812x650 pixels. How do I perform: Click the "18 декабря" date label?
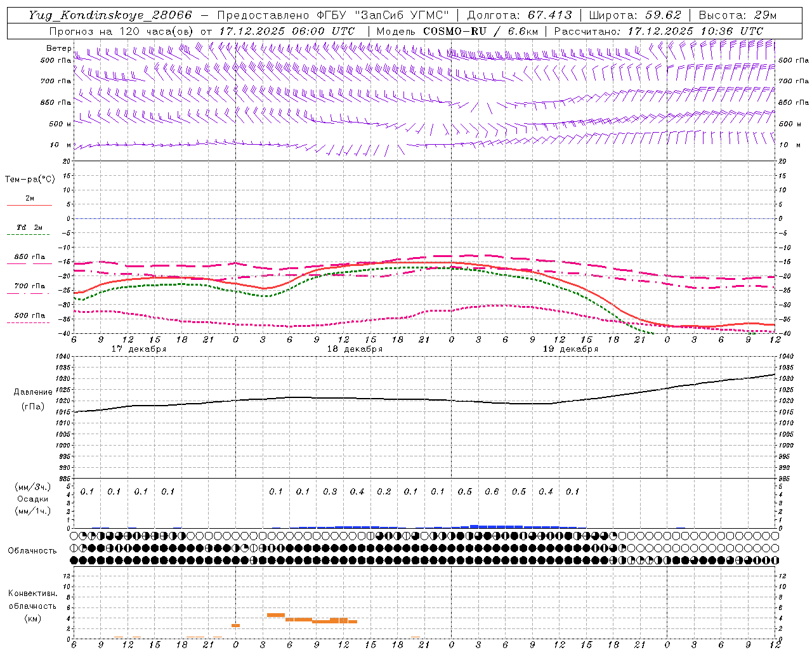point(355,349)
